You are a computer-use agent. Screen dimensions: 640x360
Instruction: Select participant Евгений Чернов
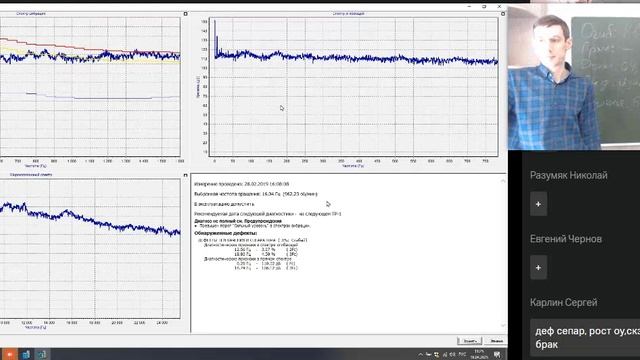tap(566, 239)
